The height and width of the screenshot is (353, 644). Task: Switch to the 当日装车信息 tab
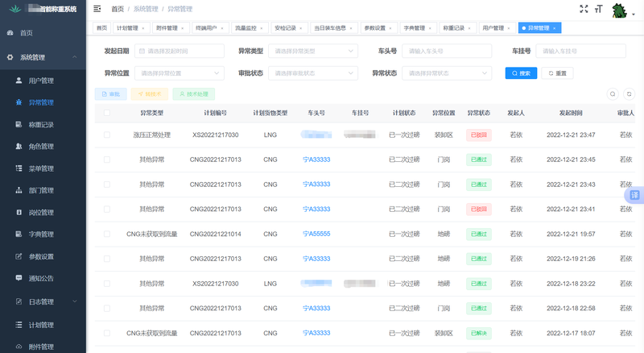pyautogui.click(x=329, y=27)
